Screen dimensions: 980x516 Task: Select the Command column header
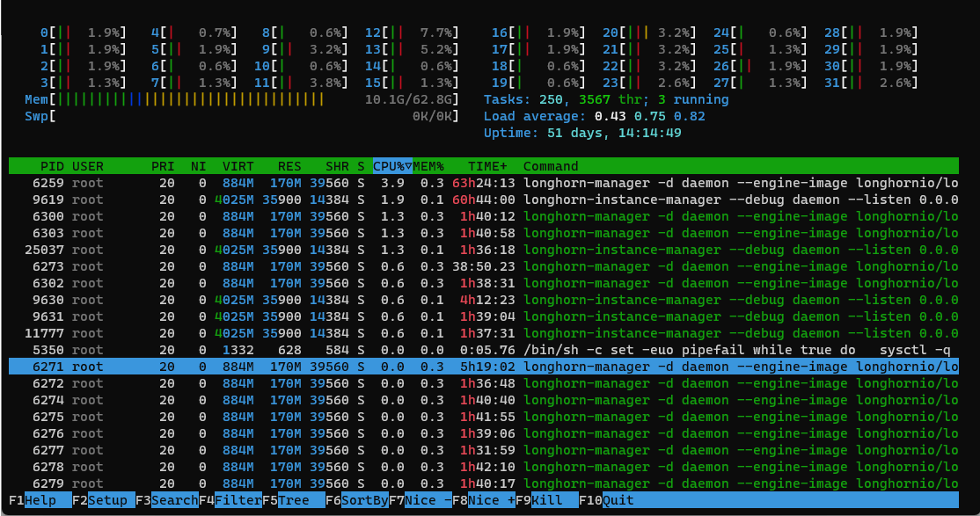pos(551,166)
